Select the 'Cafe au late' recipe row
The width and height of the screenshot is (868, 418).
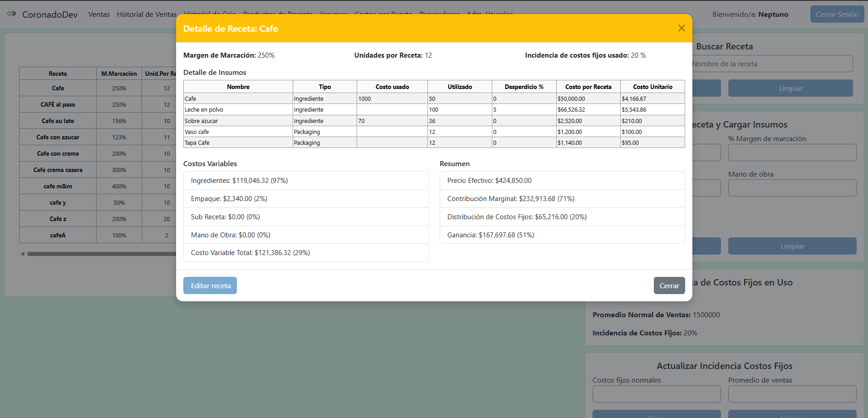[x=98, y=121]
